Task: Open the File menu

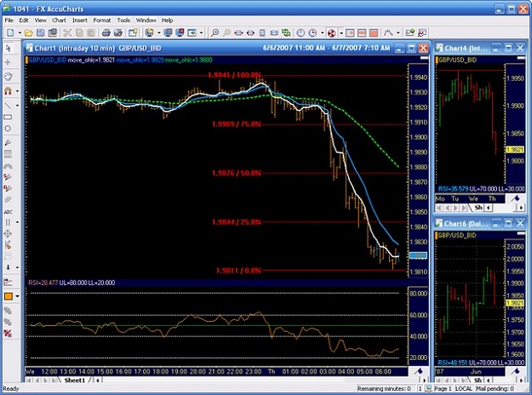Action: coord(9,20)
